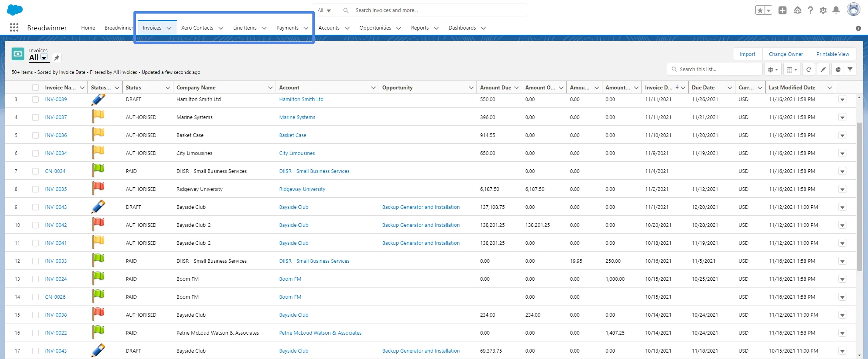The image size is (868, 359).
Task: Refresh the invoices list
Action: (x=809, y=69)
